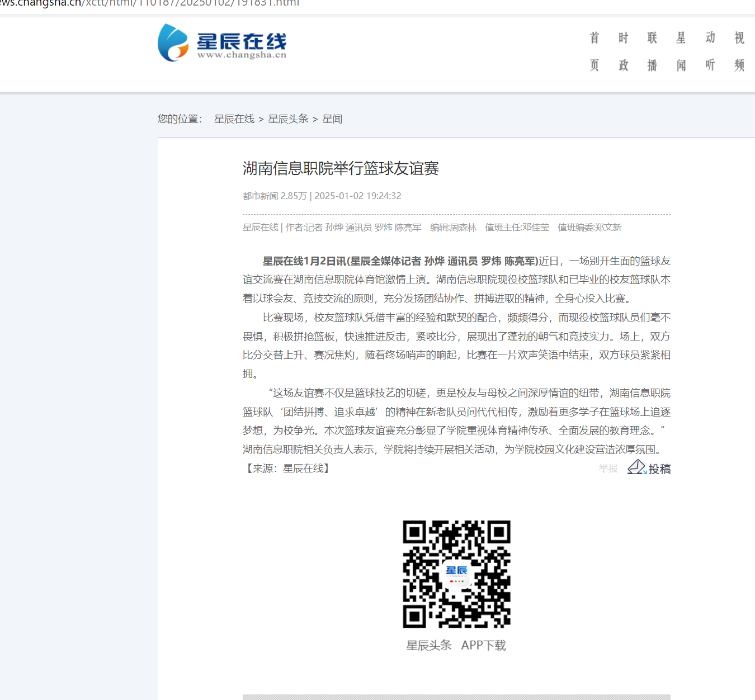The height and width of the screenshot is (700, 755).
Task: Click the article headline 湖南信息职院举行篮球友谊赛
Action: pyautogui.click(x=341, y=168)
